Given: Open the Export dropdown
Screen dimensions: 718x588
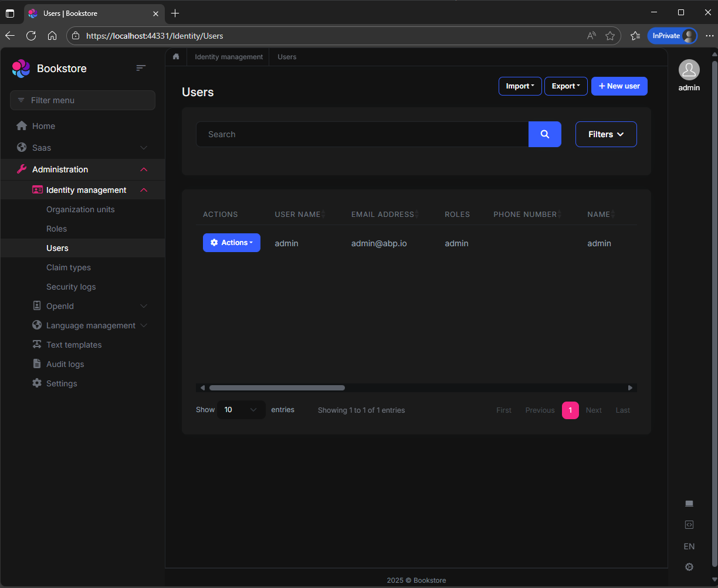Looking at the screenshot, I should (x=566, y=86).
